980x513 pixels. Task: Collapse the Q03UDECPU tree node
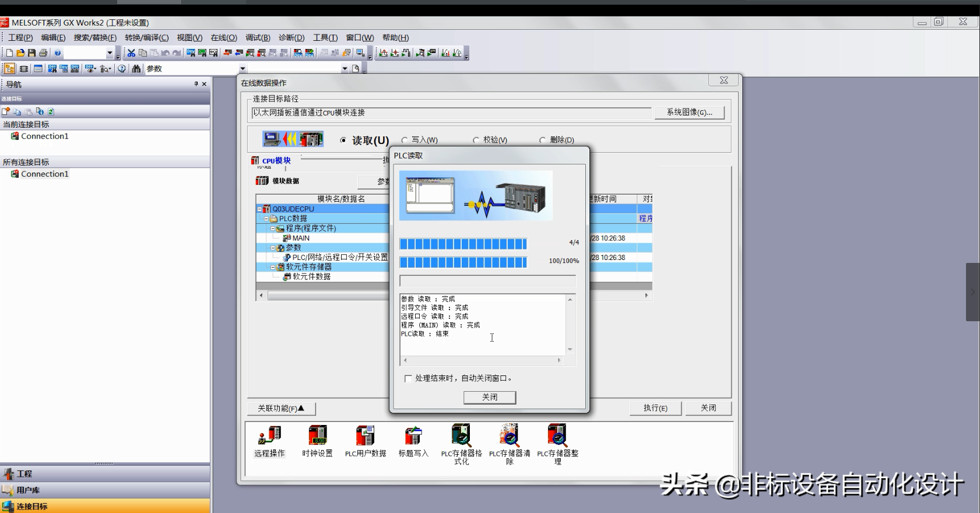pyautogui.click(x=260, y=209)
